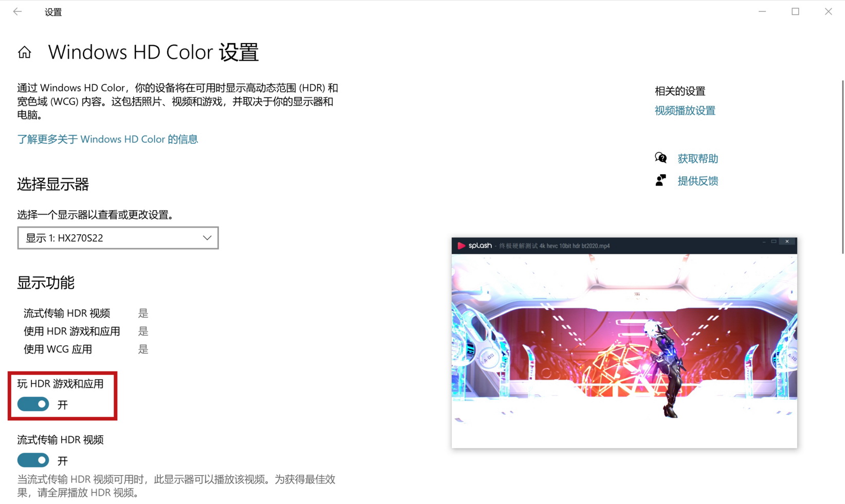Click the 提供反馈 person icon
Image resolution: width=845 pixels, height=504 pixels.
click(660, 180)
